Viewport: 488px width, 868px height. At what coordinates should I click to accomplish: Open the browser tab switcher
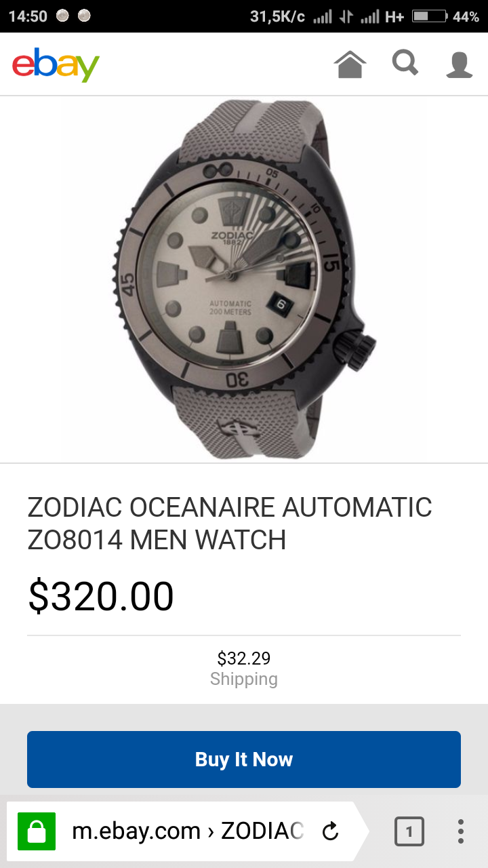click(x=409, y=831)
